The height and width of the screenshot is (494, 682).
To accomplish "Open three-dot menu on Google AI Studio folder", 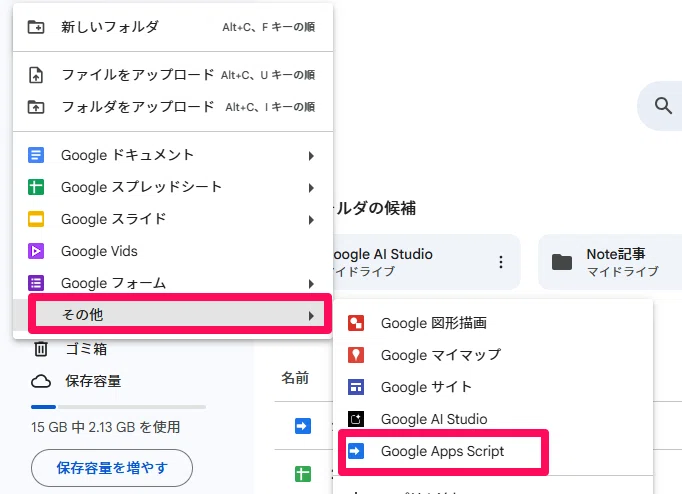I will pos(501,262).
